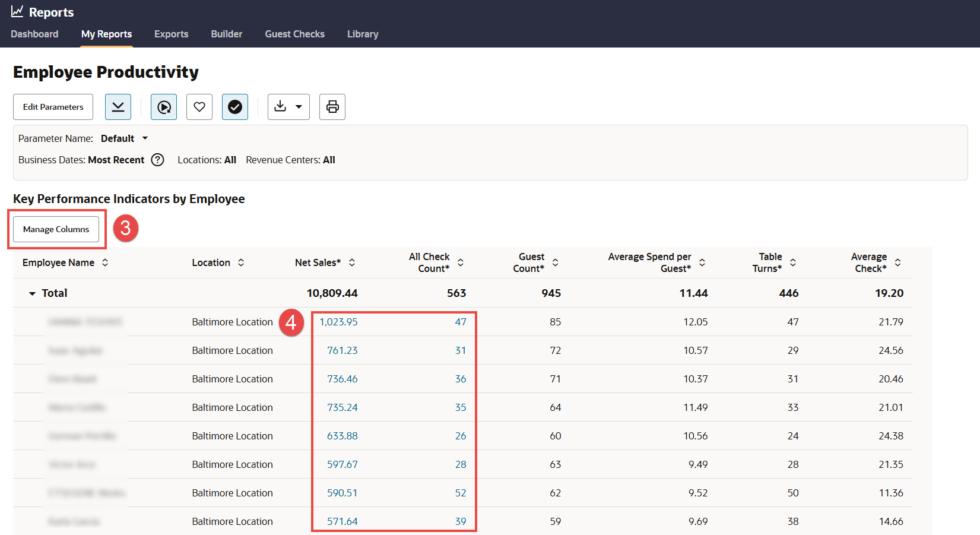Screen dimensions: 980x535
Task: Click the 52 check count link
Action: 461,493
